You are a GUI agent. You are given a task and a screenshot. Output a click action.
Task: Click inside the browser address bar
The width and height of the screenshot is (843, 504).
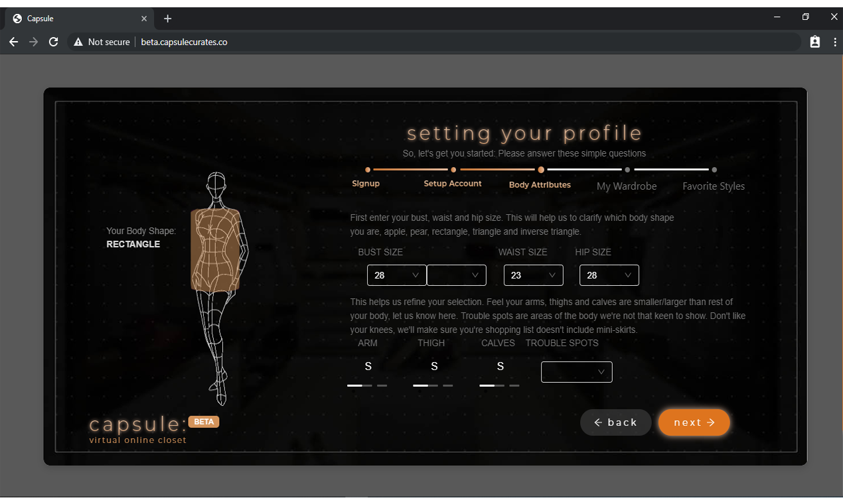332,41
